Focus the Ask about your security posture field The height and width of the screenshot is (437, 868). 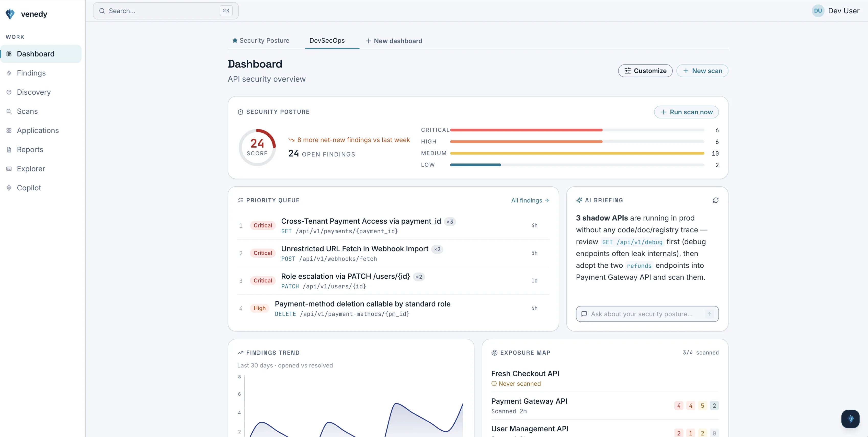(647, 314)
